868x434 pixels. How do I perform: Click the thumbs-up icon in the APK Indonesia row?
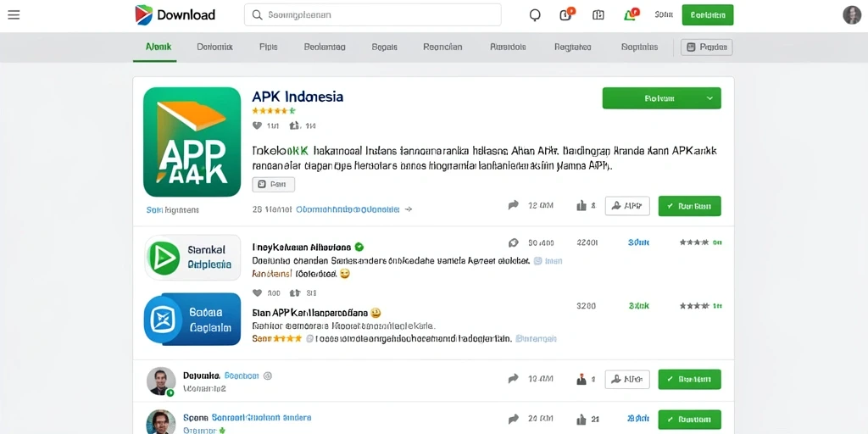point(581,206)
